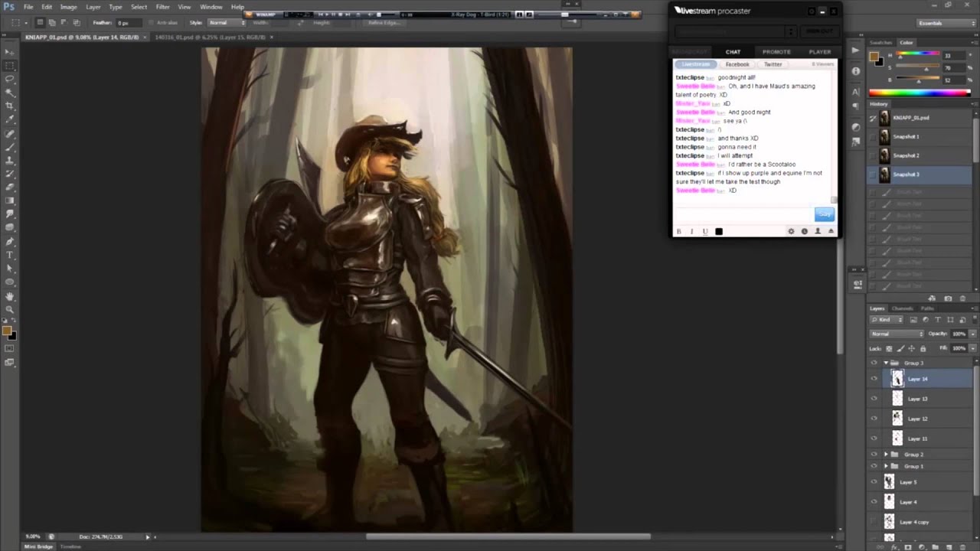Activate the Zoom tool
The image size is (980, 551).
pyautogui.click(x=9, y=309)
